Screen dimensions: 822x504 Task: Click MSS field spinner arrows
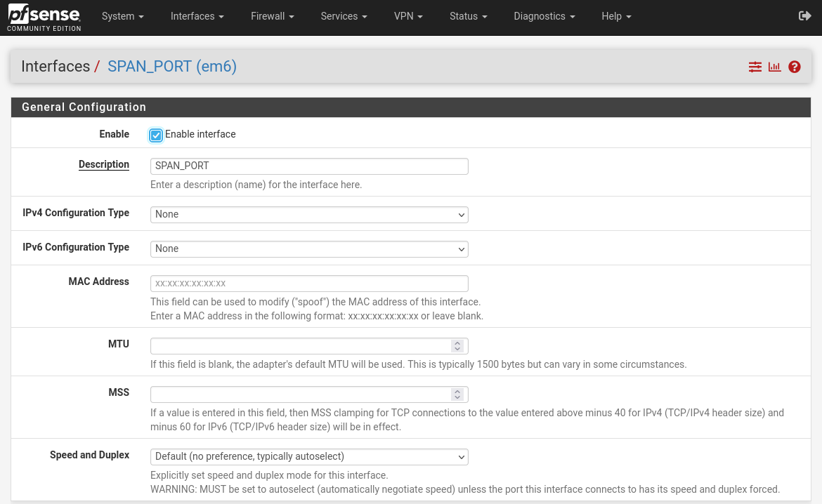click(457, 394)
